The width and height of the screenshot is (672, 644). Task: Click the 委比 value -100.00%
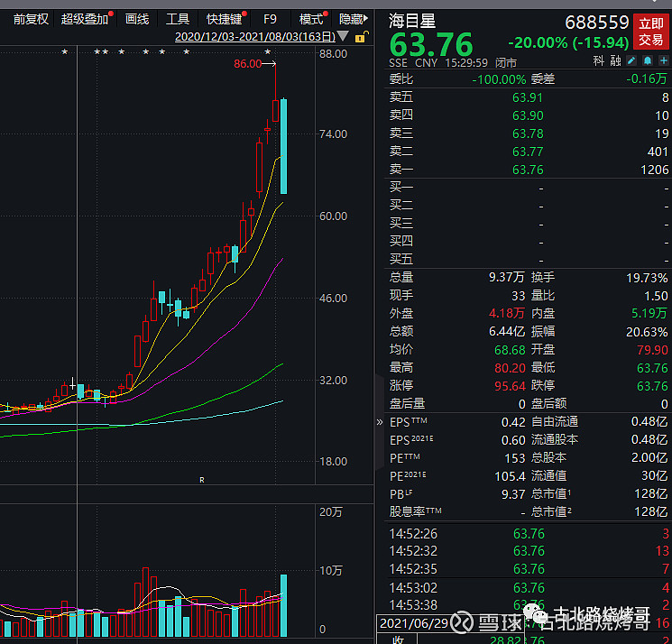[499, 79]
